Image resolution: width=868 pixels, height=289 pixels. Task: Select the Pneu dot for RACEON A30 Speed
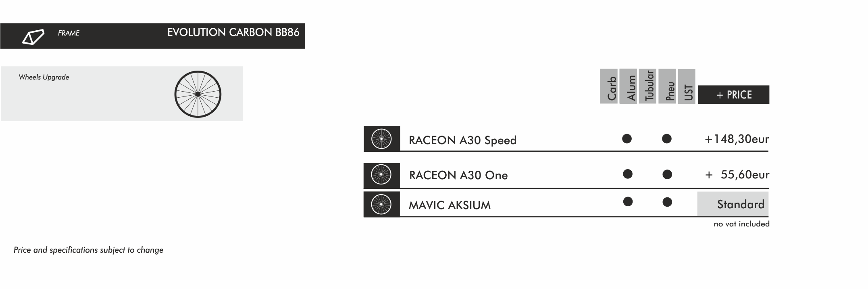click(667, 139)
